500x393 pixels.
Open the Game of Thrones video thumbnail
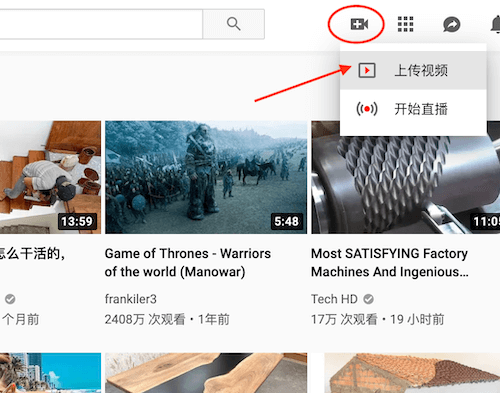pos(206,177)
